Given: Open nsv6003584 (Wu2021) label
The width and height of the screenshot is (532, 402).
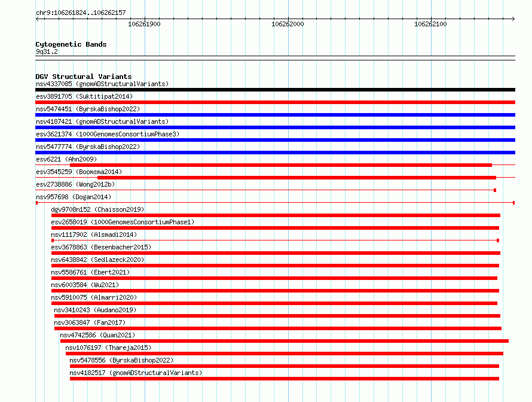Looking at the screenshot, I should [x=85, y=285].
